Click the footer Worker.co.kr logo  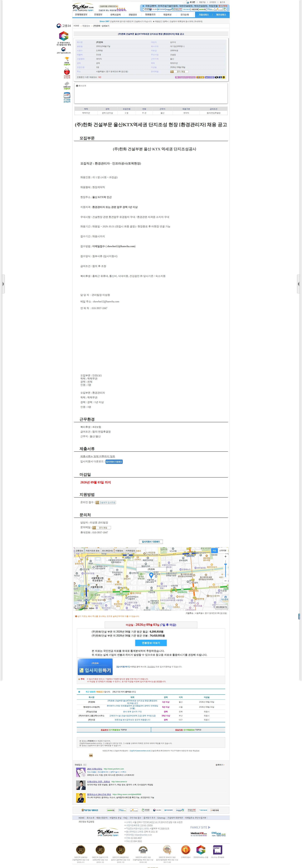[108, 832]
